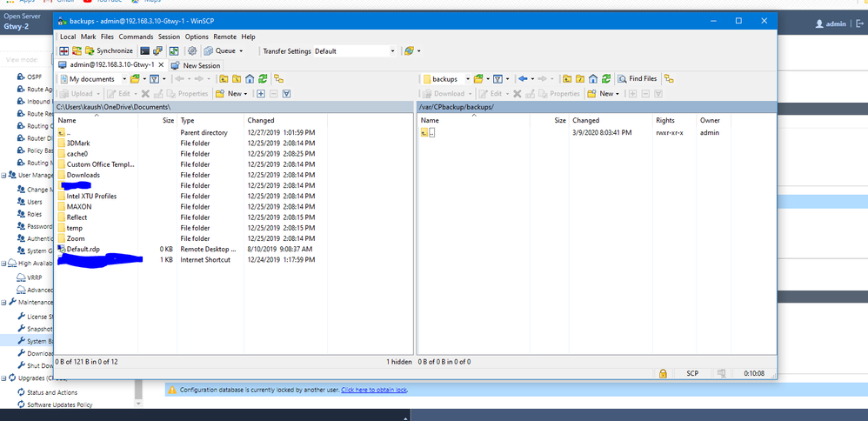Open the Commands menu

coord(136,37)
